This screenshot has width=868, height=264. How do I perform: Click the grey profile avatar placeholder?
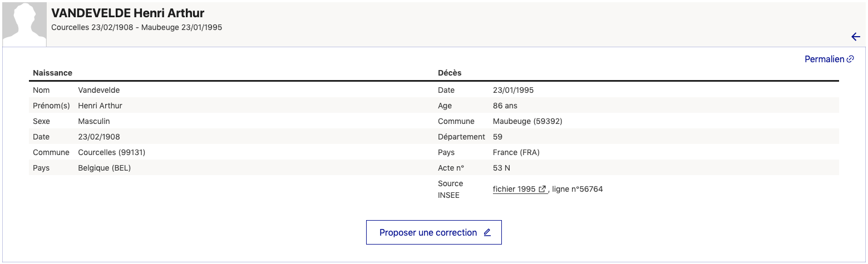(x=23, y=24)
